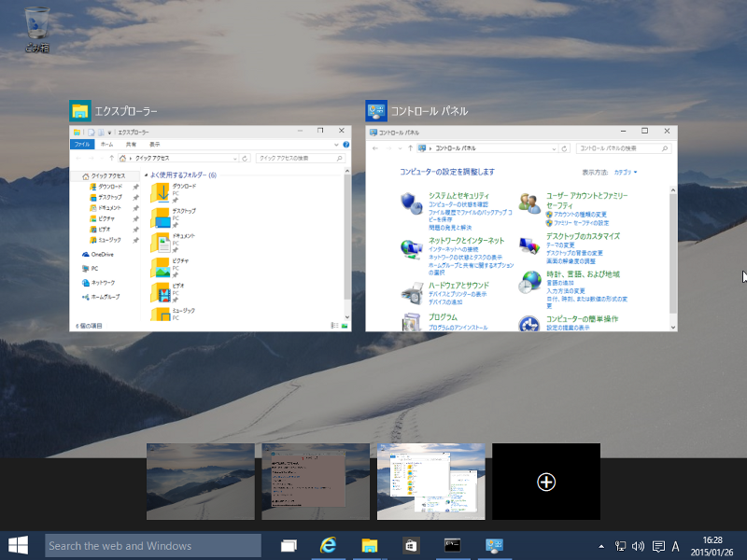Open the volume speaker tray icon
The image size is (747, 560).
pyautogui.click(x=638, y=546)
